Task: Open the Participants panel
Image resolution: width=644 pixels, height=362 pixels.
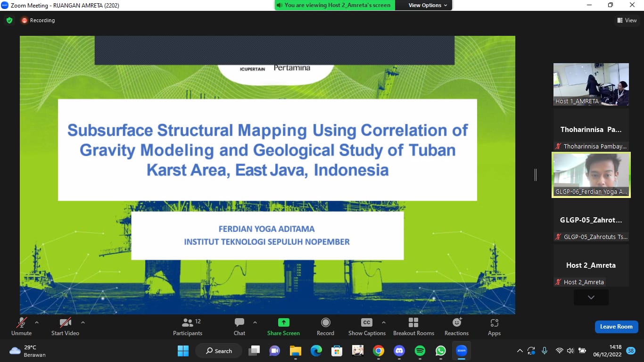Action: coord(188,327)
